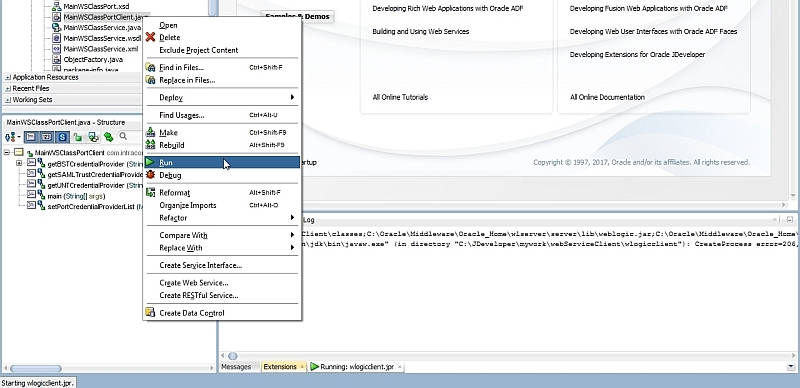
Task: Select Open in the context menu
Action: coord(222,25)
